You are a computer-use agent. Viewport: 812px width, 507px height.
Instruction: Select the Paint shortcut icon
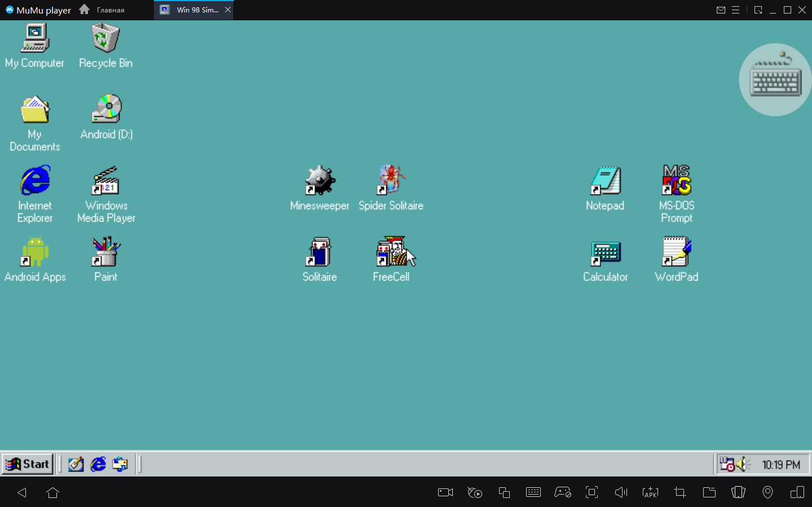106,252
